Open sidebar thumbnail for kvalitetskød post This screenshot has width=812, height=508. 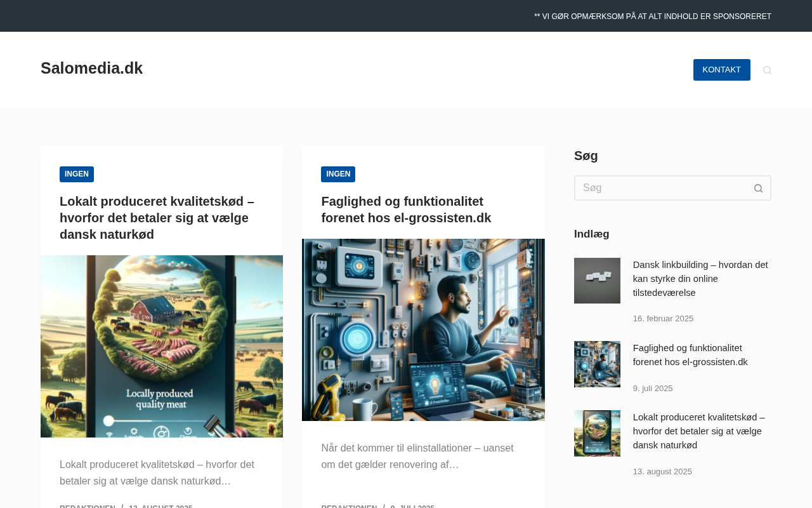[x=597, y=433]
